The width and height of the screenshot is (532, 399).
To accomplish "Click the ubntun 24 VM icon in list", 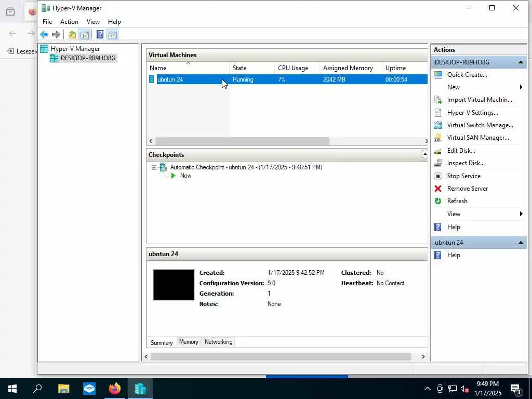I will pos(152,79).
